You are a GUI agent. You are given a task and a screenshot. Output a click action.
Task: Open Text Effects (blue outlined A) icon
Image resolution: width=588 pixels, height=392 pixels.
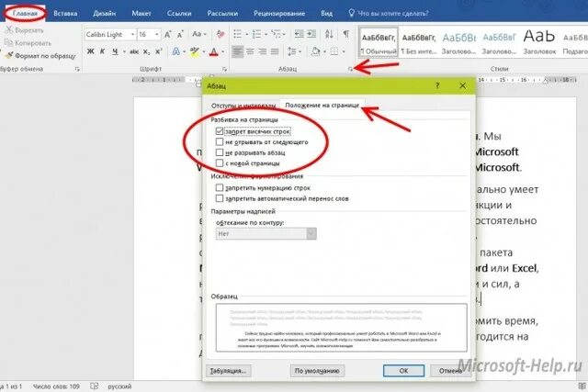(x=175, y=51)
